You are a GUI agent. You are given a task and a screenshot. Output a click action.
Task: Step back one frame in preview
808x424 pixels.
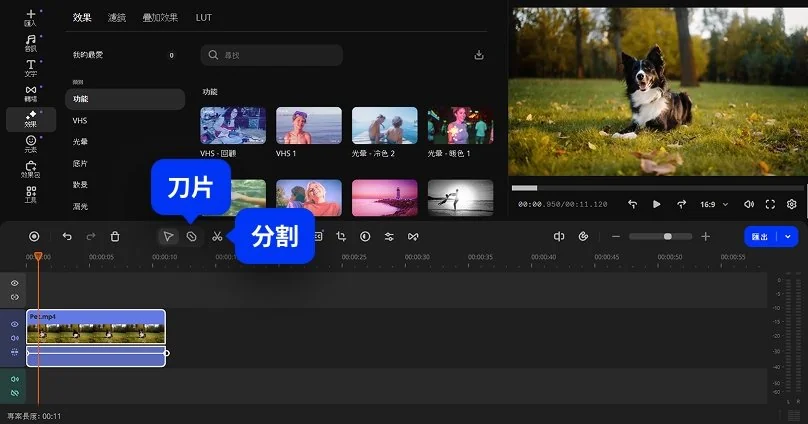(632, 205)
